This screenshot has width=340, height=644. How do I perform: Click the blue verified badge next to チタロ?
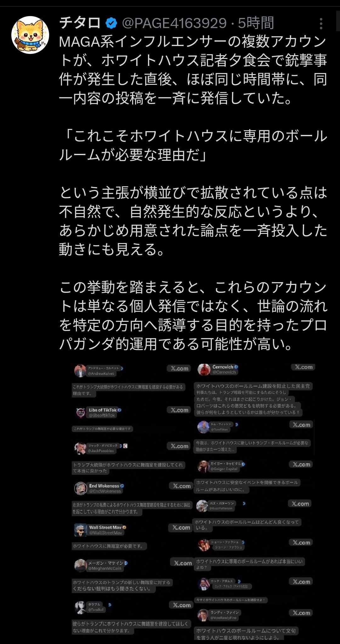click(111, 23)
